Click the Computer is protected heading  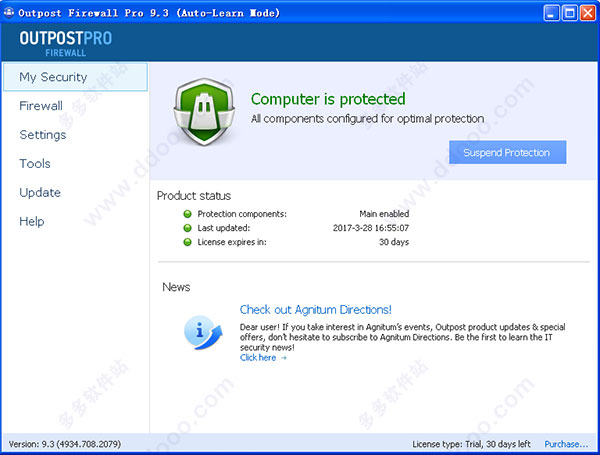point(328,99)
